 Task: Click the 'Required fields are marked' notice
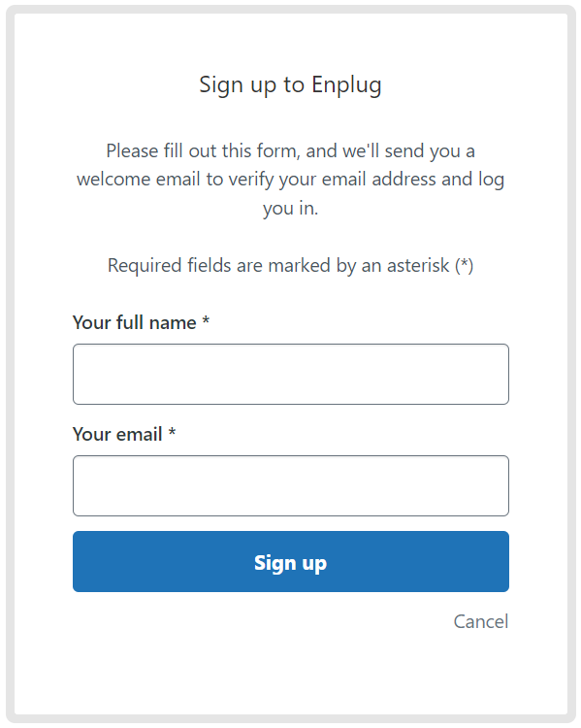click(291, 266)
